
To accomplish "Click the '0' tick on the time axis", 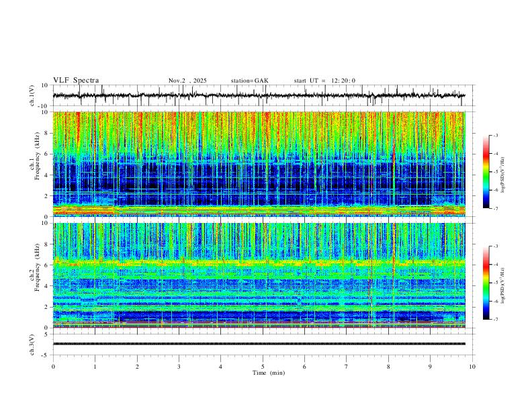I will pyautogui.click(x=53, y=367).
